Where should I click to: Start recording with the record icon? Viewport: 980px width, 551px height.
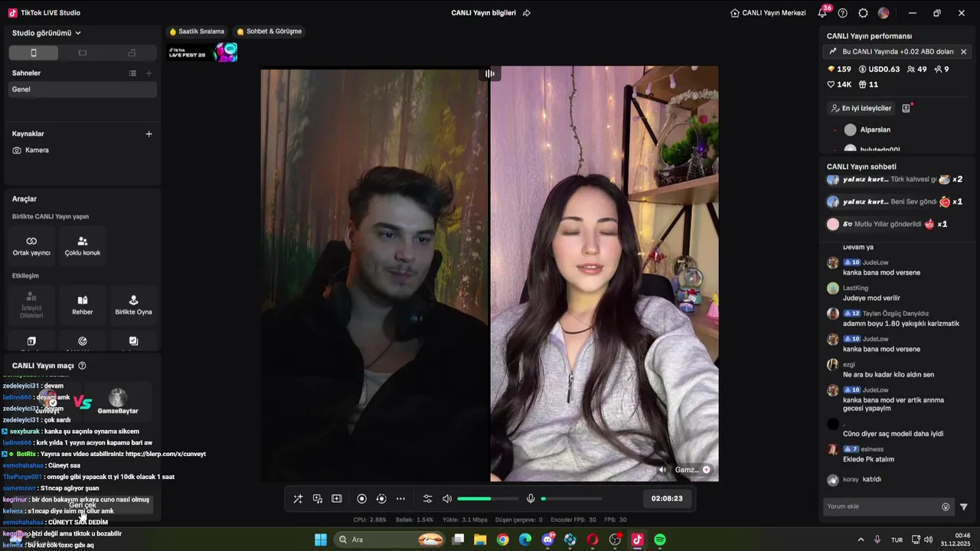point(362,499)
